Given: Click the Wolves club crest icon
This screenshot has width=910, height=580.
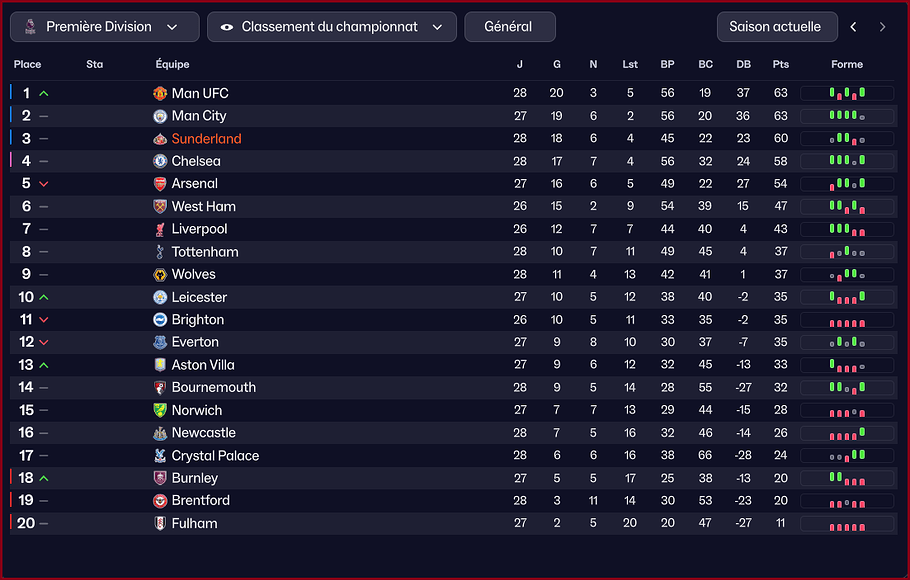Looking at the screenshot, I should pyautogui.click(x=159, y=275).
